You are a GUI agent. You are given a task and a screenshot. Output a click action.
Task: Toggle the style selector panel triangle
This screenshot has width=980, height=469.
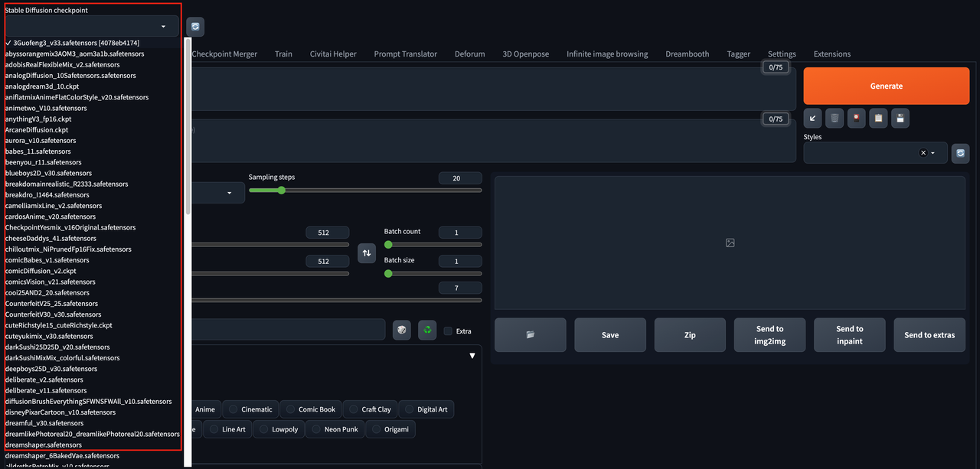pyautogui.click(x=472, y=356)
